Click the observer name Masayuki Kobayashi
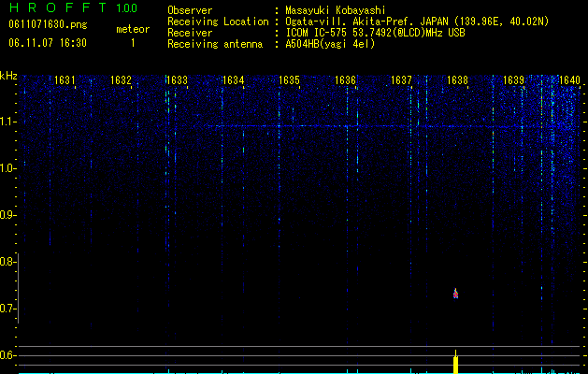Screen dimensions: 588x374 point(336,10)
